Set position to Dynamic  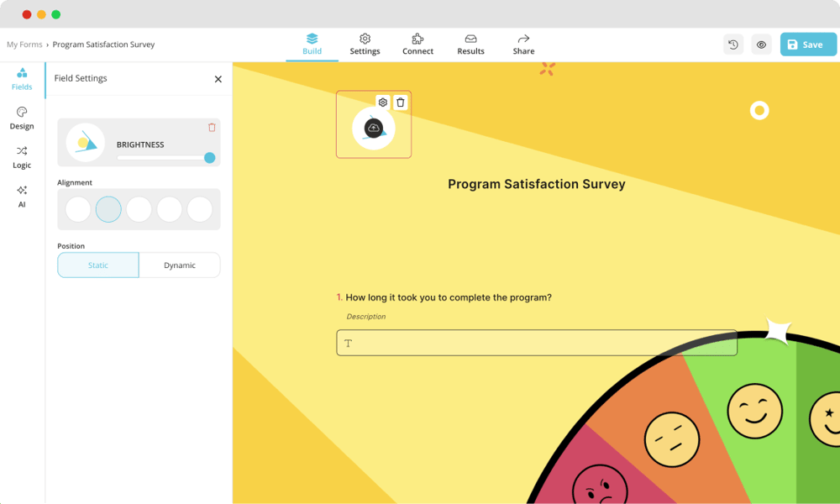180,265
